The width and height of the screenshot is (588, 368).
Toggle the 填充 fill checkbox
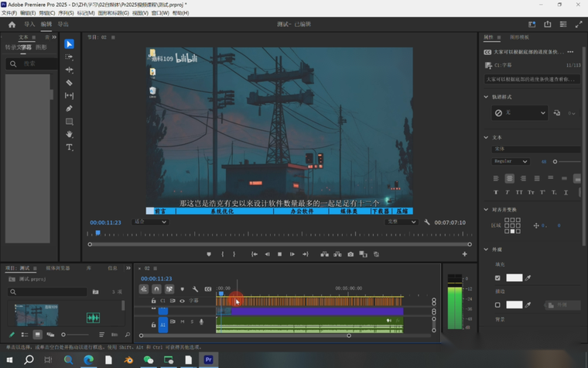(497, 278)
